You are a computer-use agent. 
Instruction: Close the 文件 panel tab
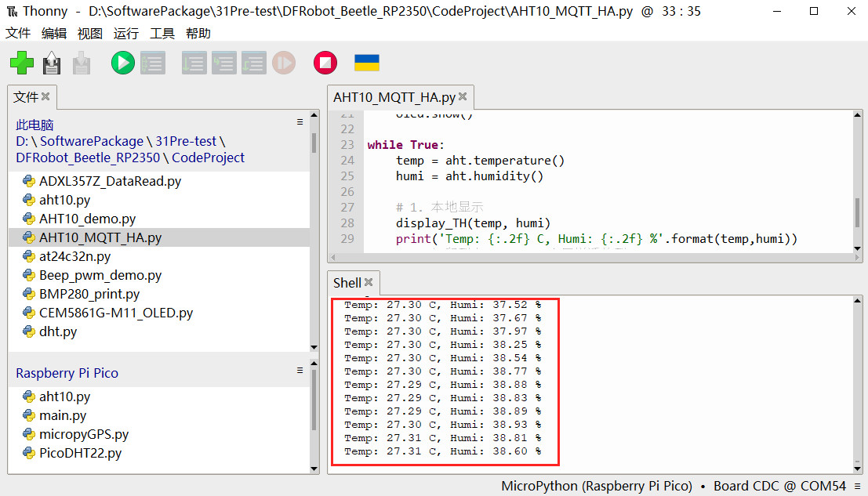(45, 96)
